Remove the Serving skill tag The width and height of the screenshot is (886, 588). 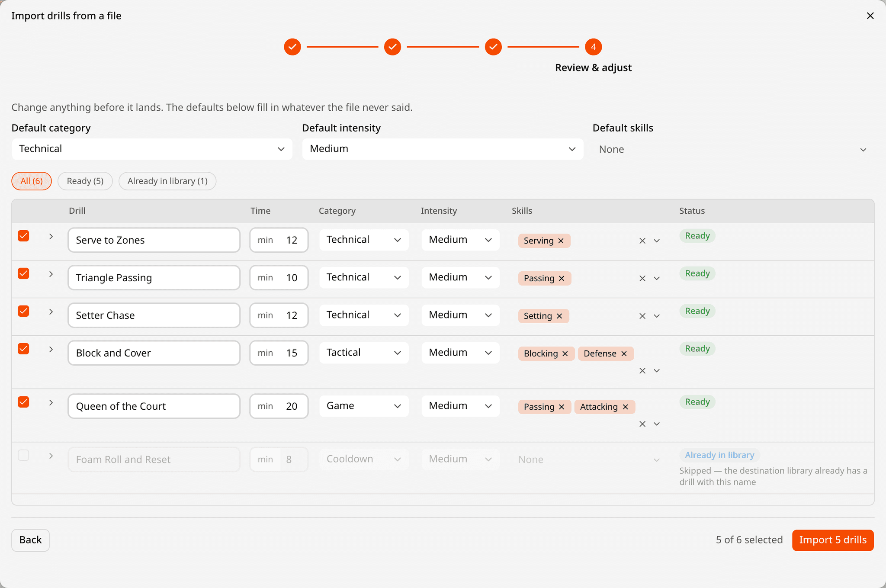click(x=561, y=241)
